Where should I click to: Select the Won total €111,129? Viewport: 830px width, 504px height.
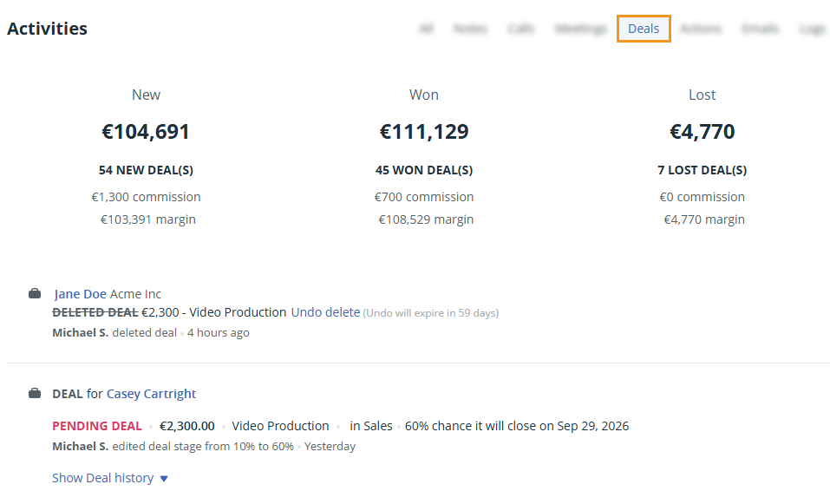[424, 132]
